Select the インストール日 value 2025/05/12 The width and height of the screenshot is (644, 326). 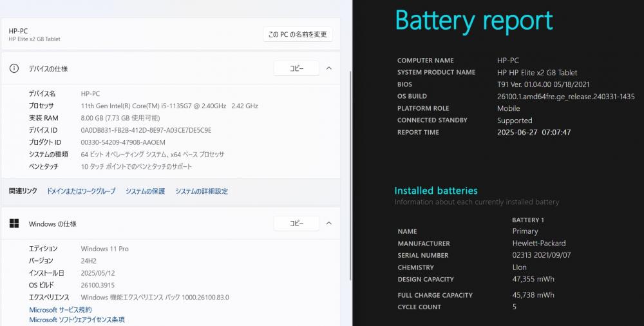coord(99,273)
